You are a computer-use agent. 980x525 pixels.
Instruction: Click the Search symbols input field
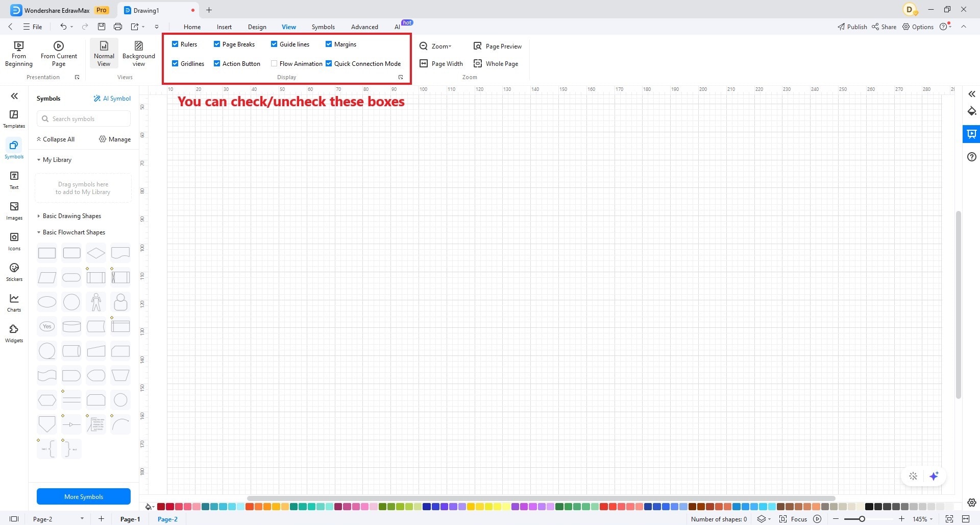coord(84,118)
